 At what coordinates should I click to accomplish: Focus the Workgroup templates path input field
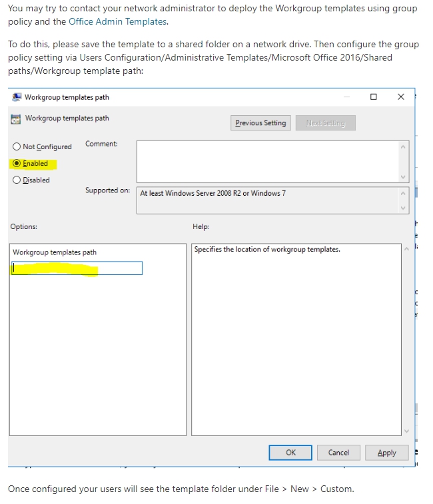(77, 268)
